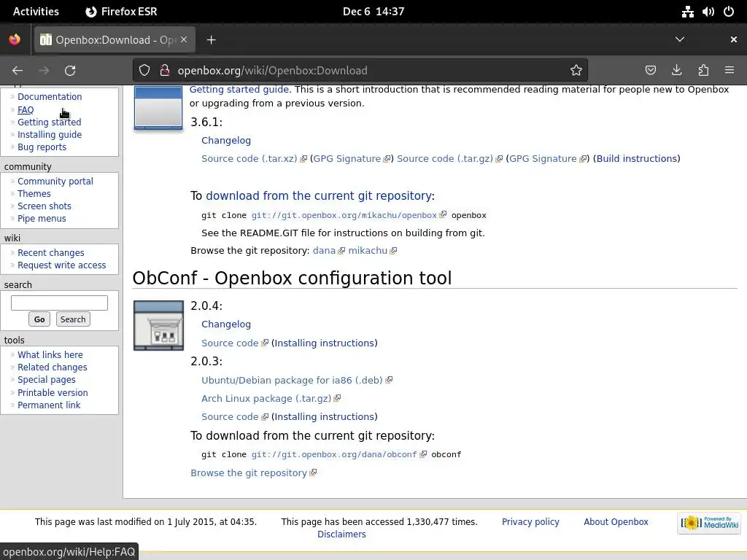Focus the wiki search text box
747x560 pixels.
(60, 303)
